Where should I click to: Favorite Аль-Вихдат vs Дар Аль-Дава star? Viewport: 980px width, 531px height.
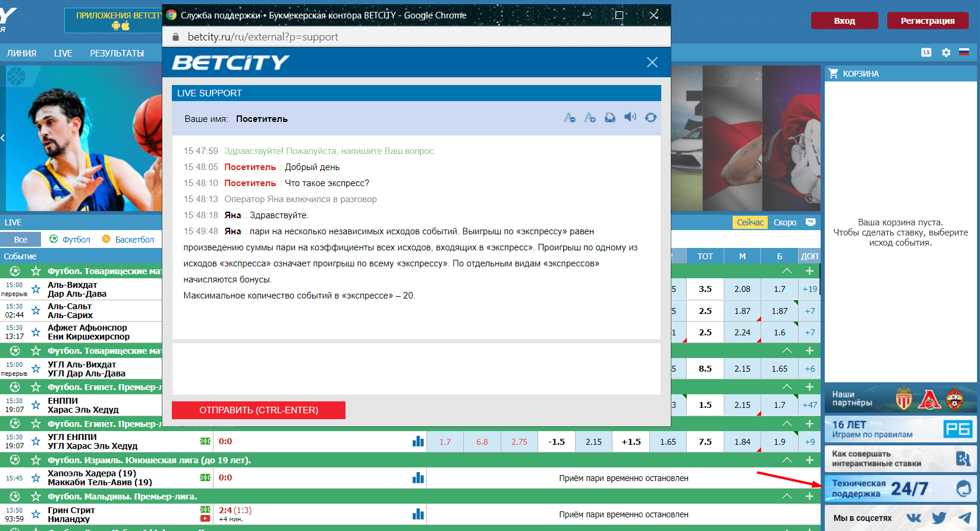[x=36, y=289]
